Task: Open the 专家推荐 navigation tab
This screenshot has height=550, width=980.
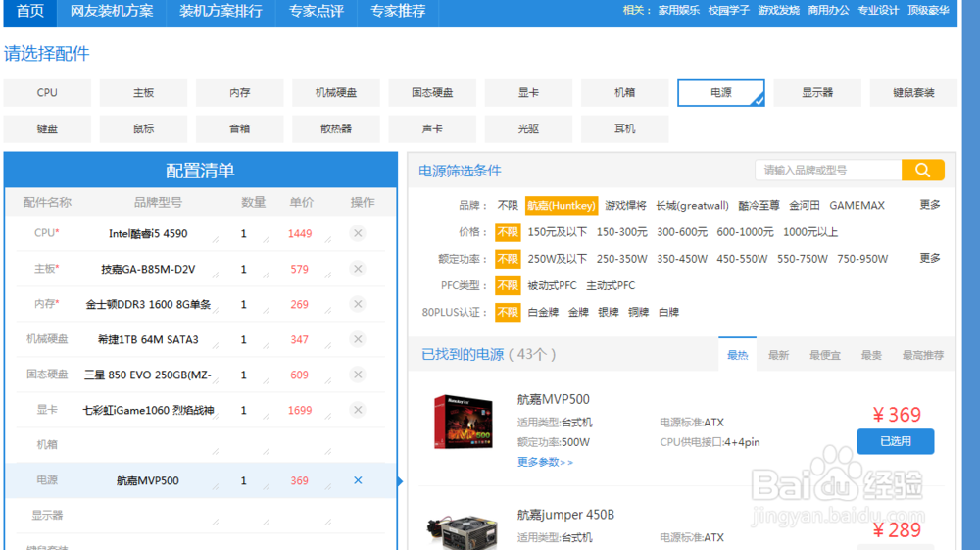Action: (x=398, y=11)
